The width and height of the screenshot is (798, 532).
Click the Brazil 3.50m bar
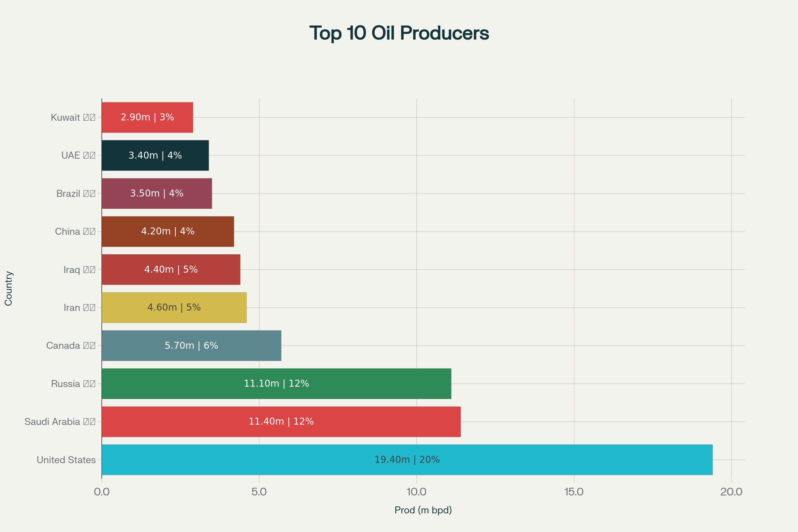tap(157, 194)
